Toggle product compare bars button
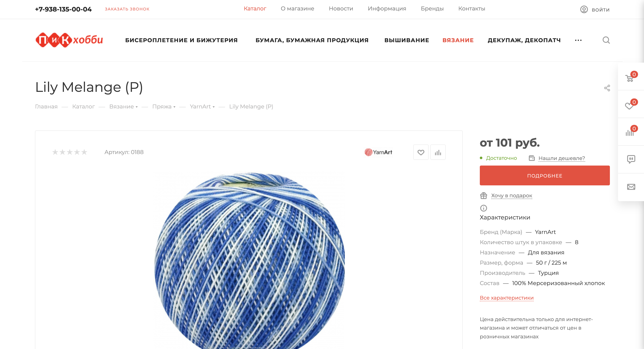644x349 pixels. [x=438, y=152]
